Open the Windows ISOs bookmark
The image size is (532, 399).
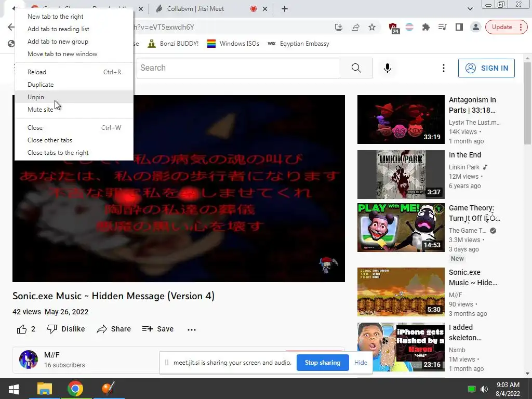pyautogui.click(x=233, y=44)
